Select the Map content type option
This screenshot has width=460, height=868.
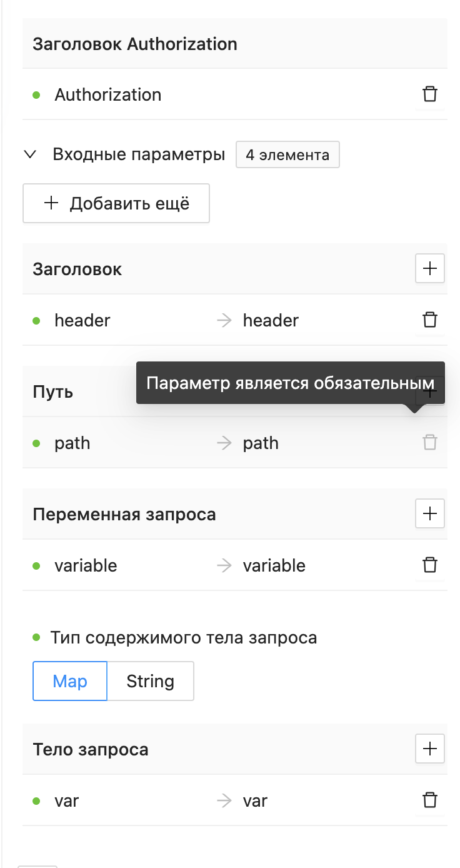pyautogui.click(x=69, y=680)
